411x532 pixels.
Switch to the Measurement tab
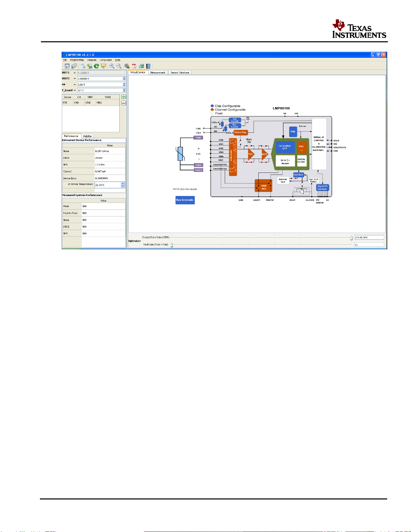point(158,72)
